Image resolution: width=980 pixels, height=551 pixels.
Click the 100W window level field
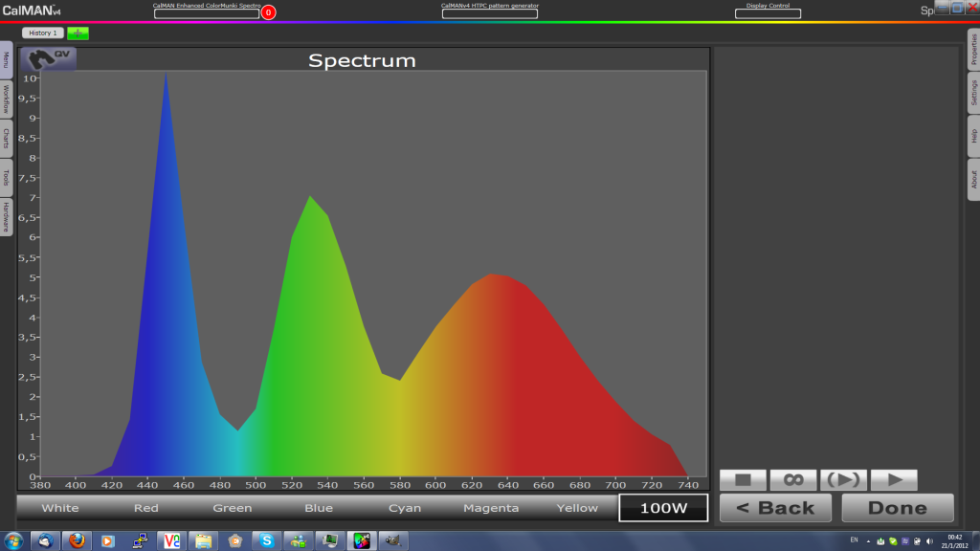(663, 508)
